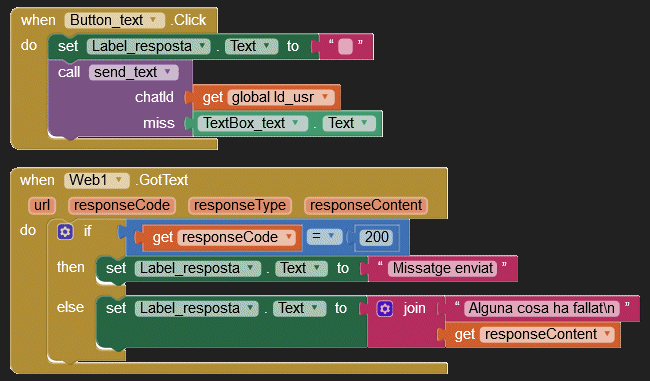Viewport: 650px width, 381px height.
Task: Click the 'then' label of the if block
Action: click(70, 267)
